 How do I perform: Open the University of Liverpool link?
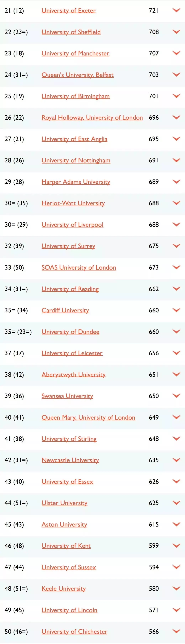click(72, 224)
